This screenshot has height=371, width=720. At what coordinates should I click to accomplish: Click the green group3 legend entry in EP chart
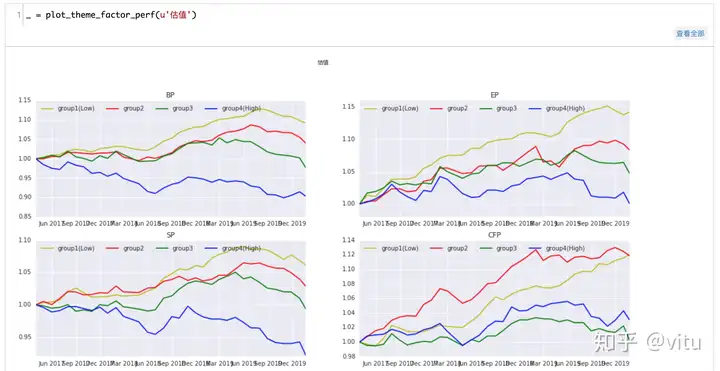(498, 109)
